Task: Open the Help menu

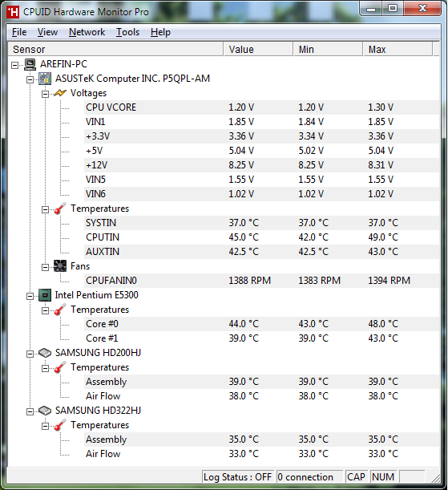Action: [160, 32]
